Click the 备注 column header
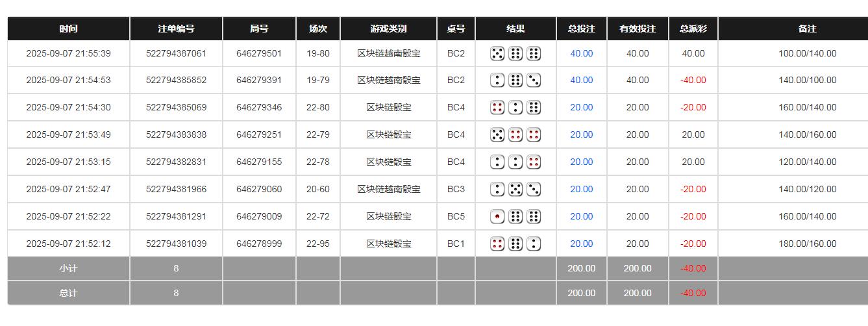The image size is (868, 326). pyautogui.click(x=807, y=29)
